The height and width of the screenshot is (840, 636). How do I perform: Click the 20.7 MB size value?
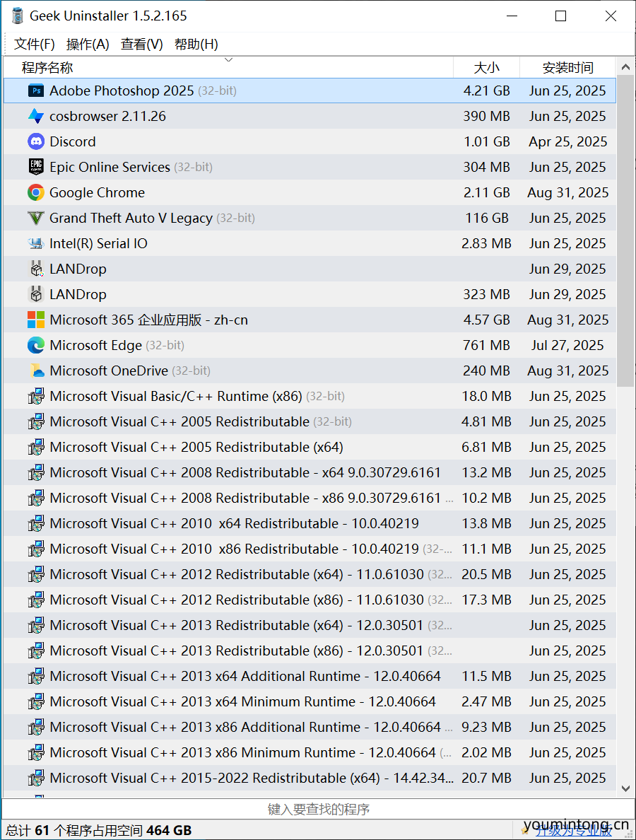486,778
